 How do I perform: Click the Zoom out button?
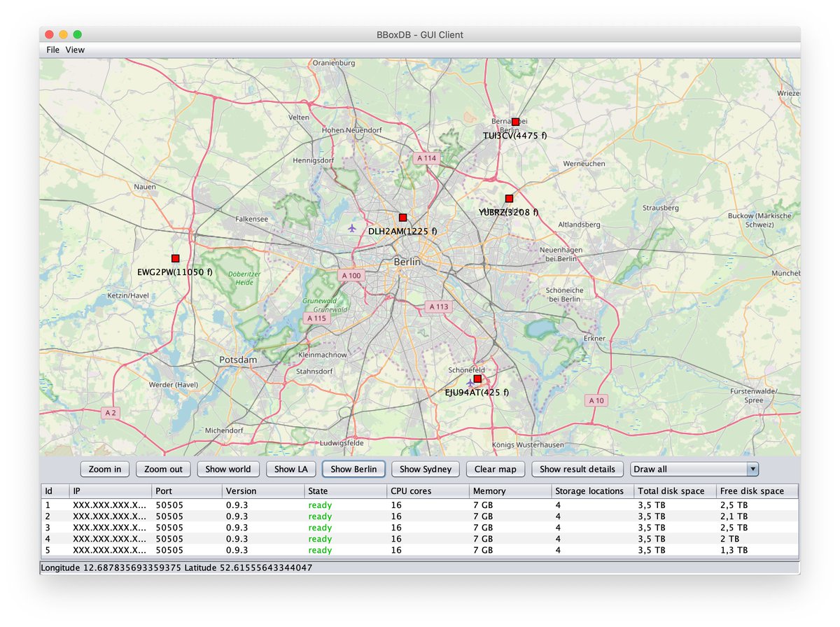[163, 469]
